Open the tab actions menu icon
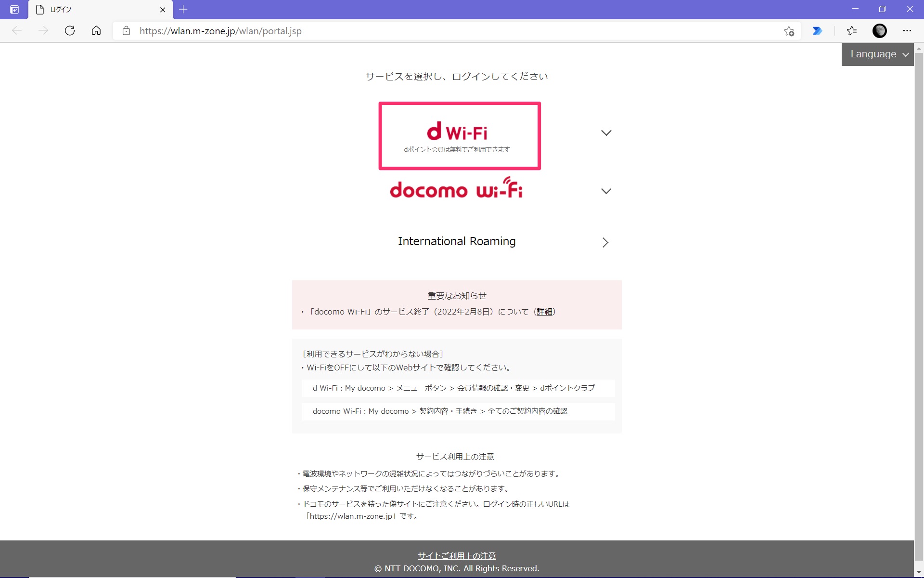The width and height of the screenshot is (924, 578). click(x=14, y=10)
